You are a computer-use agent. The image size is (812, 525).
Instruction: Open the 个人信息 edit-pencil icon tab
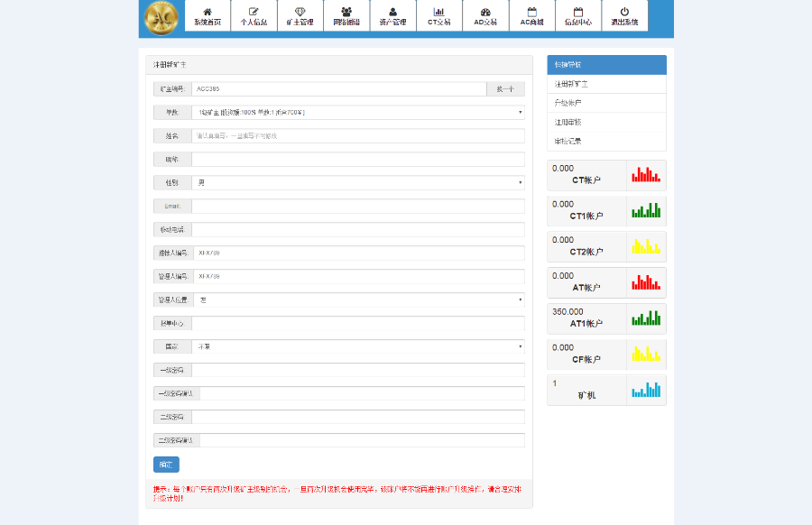(254, 16)
